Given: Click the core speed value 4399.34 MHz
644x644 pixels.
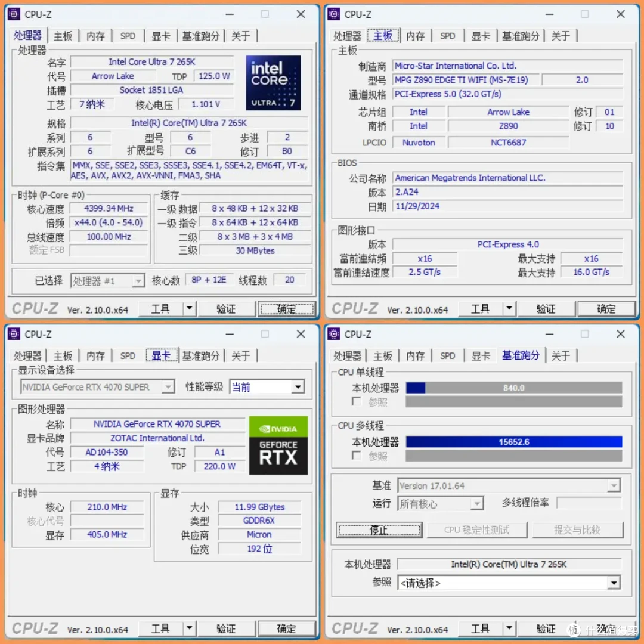Looking at the screenshot, I should 109,208.
